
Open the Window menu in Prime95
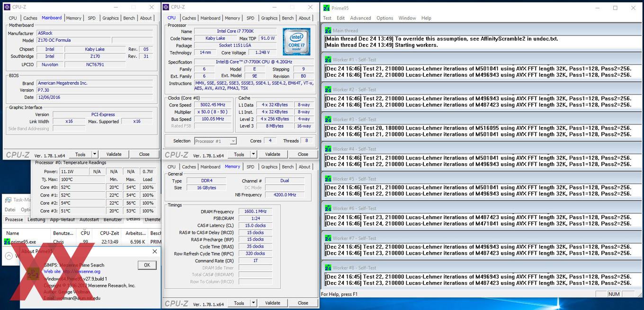407,18
